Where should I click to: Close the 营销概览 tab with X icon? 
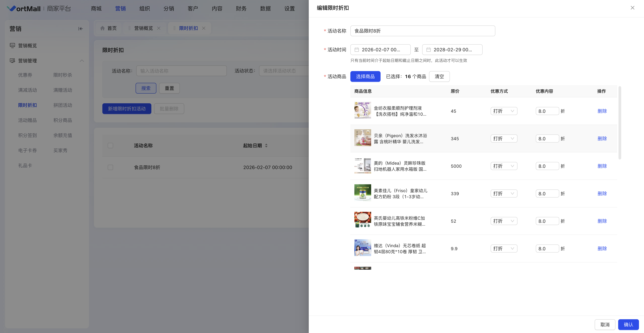click(159, 28)
